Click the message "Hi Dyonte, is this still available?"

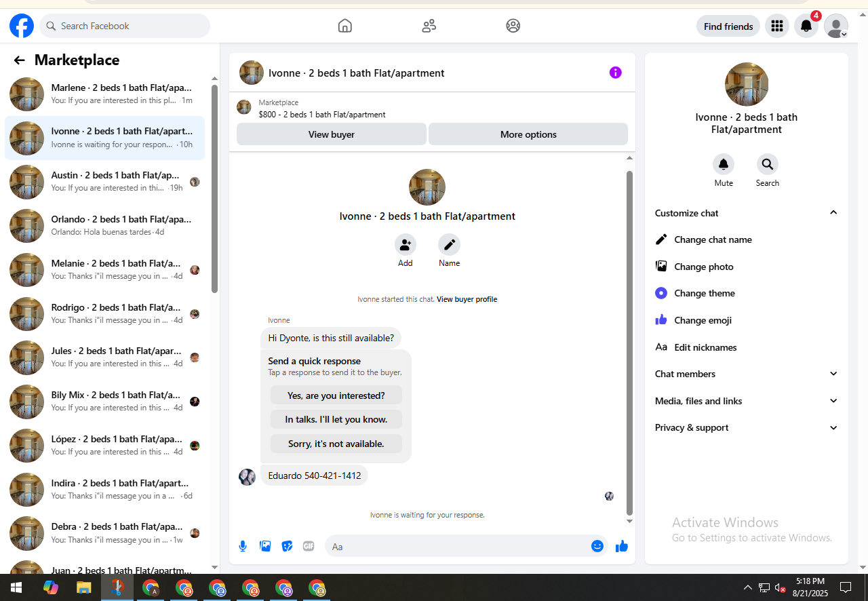[x=331, y=338]
